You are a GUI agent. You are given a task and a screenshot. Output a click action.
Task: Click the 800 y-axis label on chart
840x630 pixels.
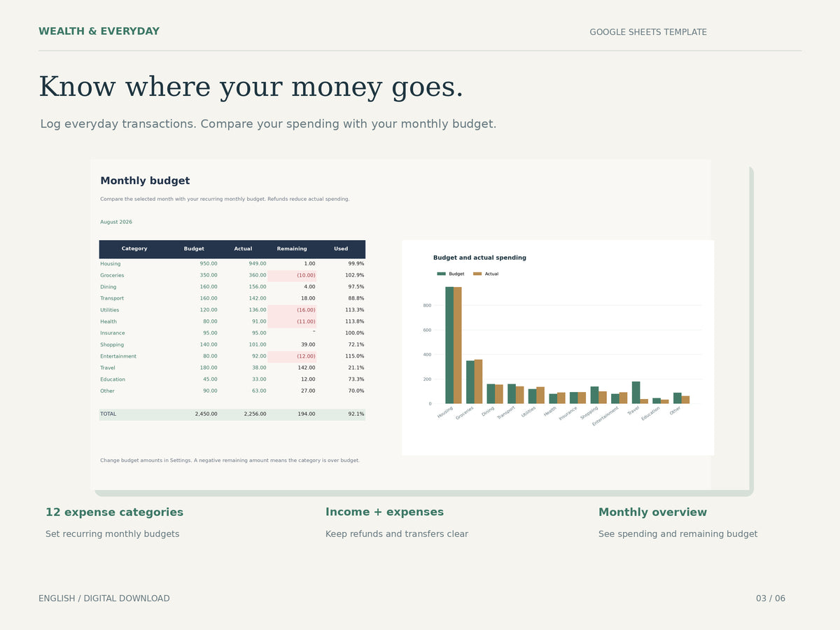click(x=427, y=305)
